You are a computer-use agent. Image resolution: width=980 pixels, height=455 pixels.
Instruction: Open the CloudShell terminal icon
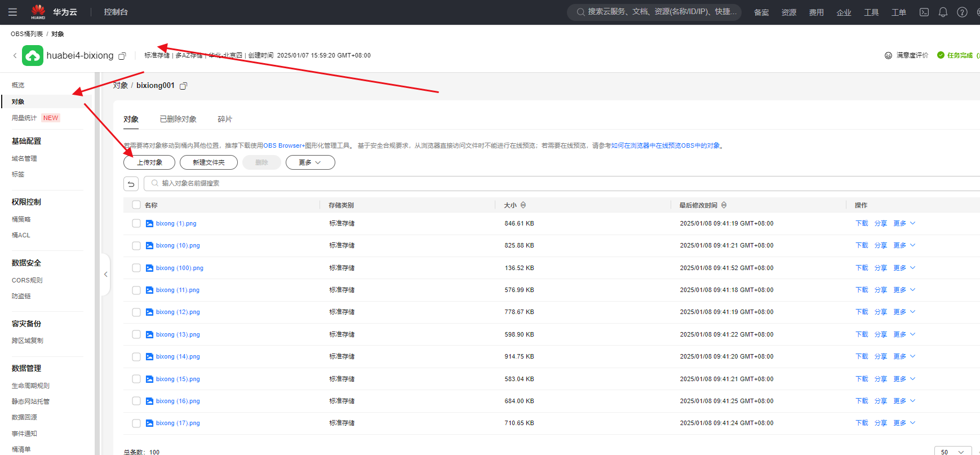[x=924, y=12]
